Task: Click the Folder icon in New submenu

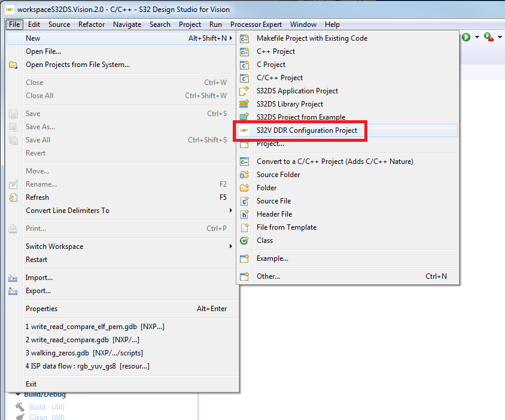Action: (245, 188)
